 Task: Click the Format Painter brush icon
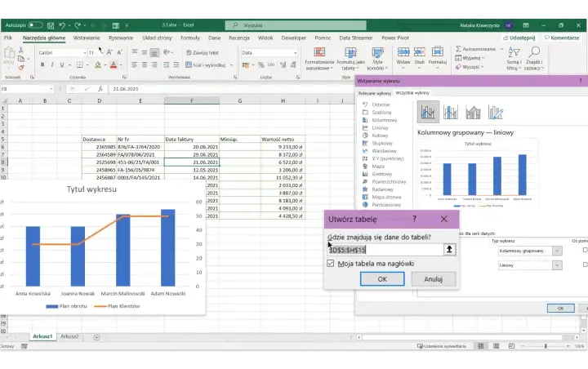(21, 68)
